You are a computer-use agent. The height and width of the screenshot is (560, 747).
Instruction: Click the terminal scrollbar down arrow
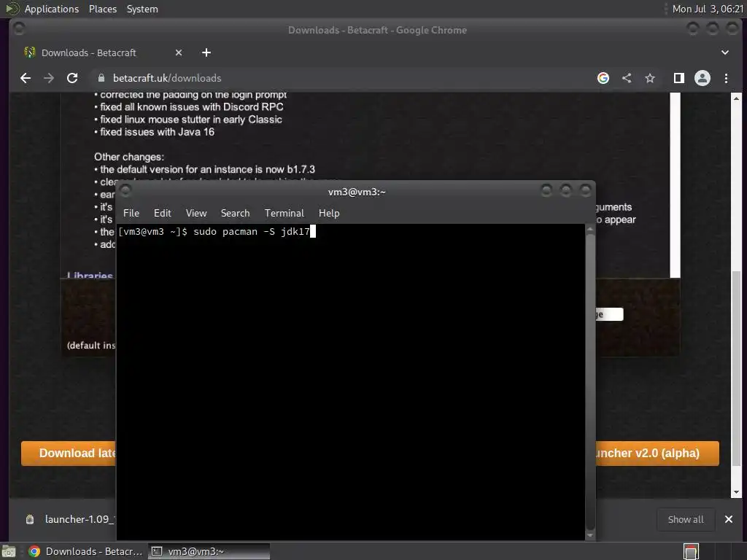coord(589,535)
